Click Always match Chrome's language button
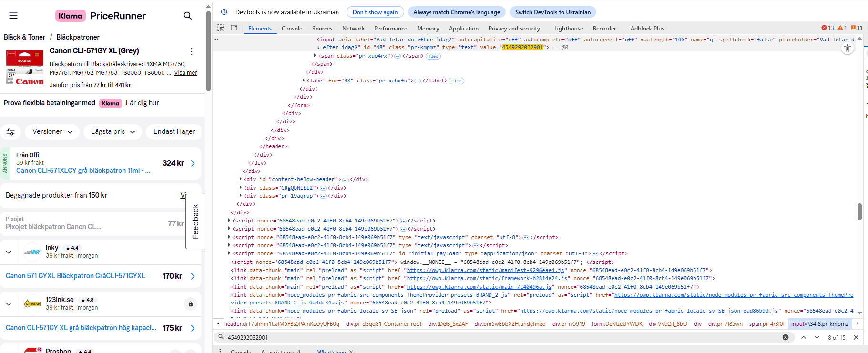Viewport: 868px width, 353px height. click(x=457, y=12)
